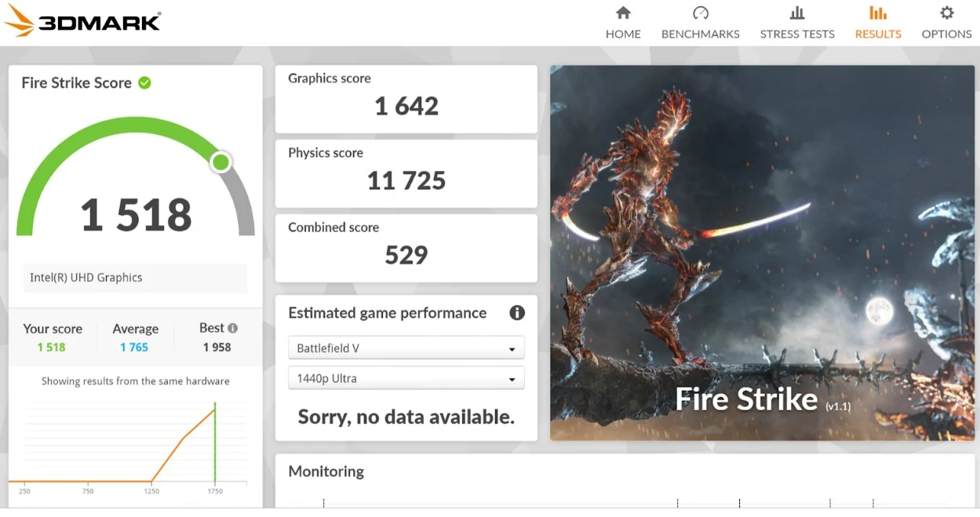Select the RESULTS tab label
Image resolution: width=980 pixels, height=517 pixels.
[x=878, y=34]
